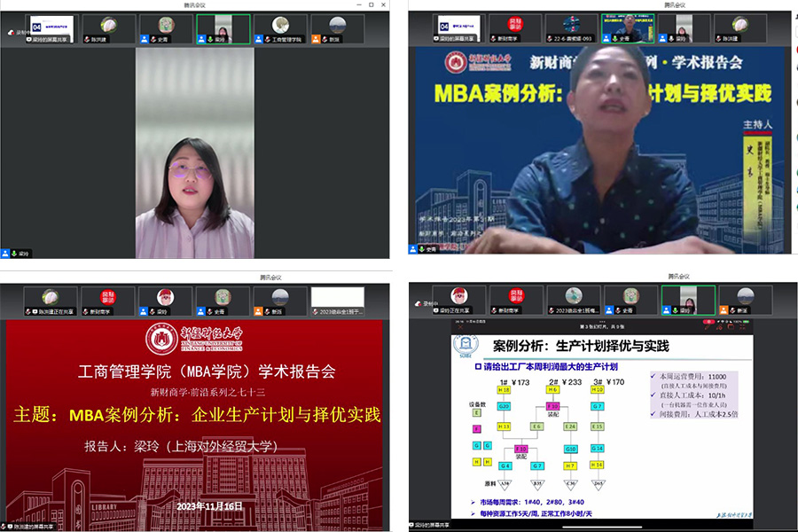Click the red slide's 主题 MBA案例分析 headline

point(195,415)
